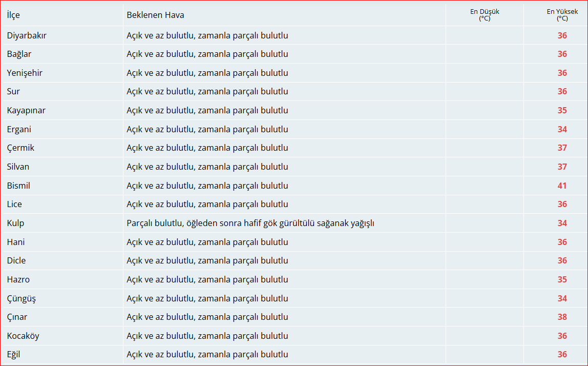The width and height of the screenshot is (588, 366).
Task: Click Diyarbakır's high temperature 36
Action: tap(562, 35)
